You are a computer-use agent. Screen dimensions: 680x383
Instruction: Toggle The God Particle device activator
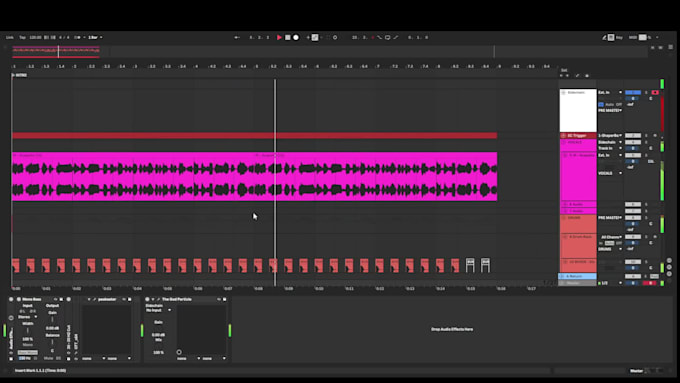click(147, 299)
